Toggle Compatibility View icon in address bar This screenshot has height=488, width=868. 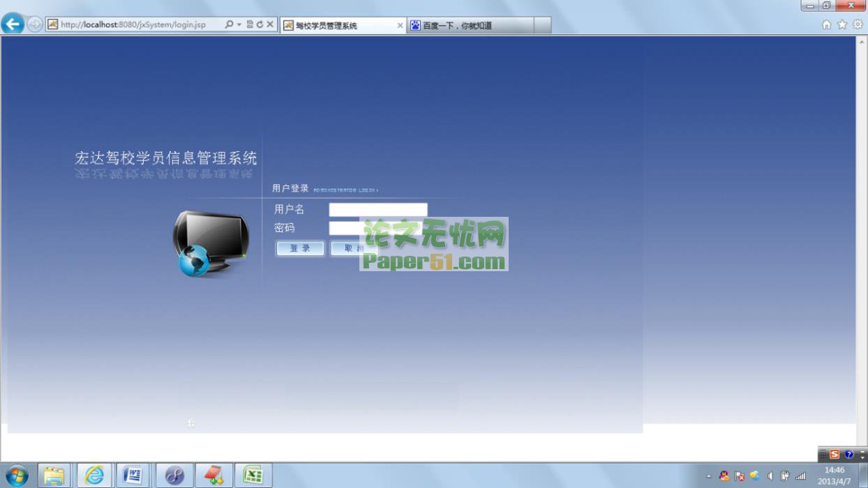pyautogui.click(x=250, y=24)
